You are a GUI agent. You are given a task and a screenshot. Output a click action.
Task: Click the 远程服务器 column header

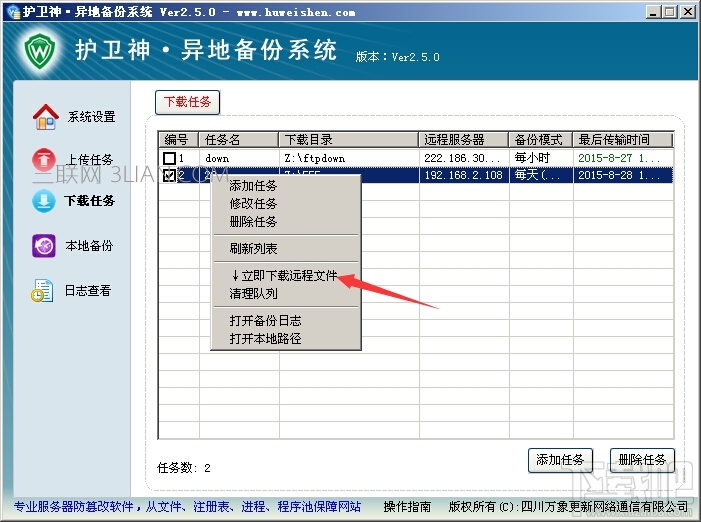(464, 139)
